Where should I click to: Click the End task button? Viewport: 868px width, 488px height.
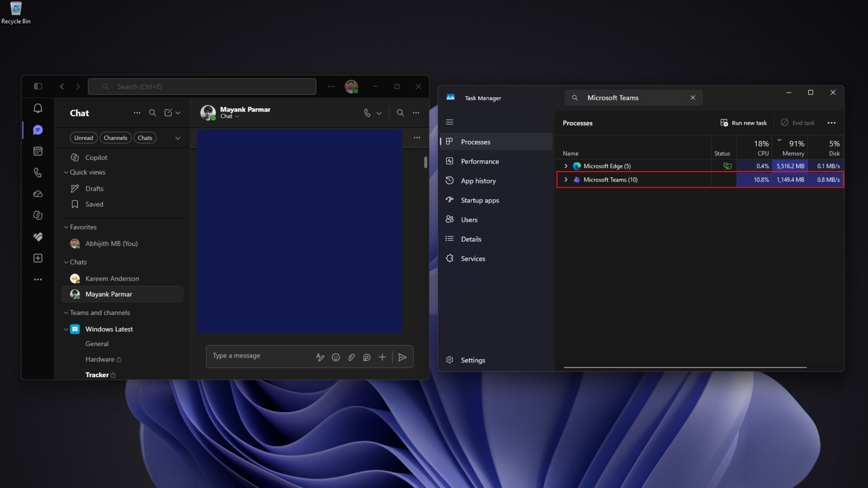point(798,123)
